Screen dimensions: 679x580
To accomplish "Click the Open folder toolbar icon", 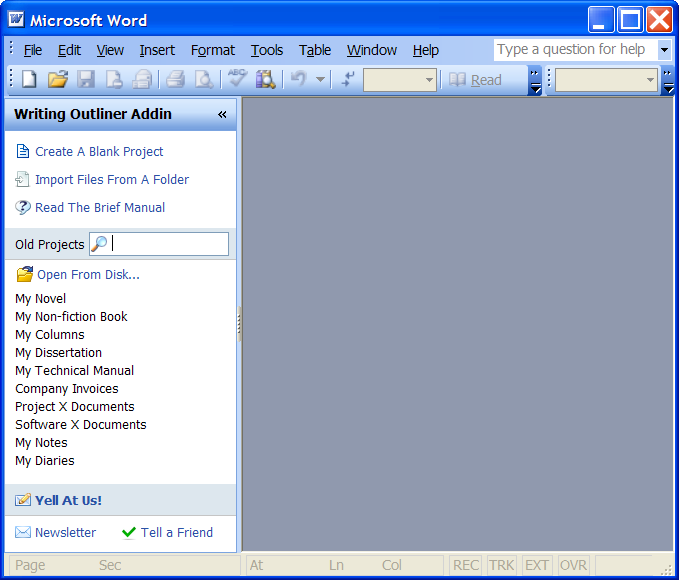I will click(58, 80).
